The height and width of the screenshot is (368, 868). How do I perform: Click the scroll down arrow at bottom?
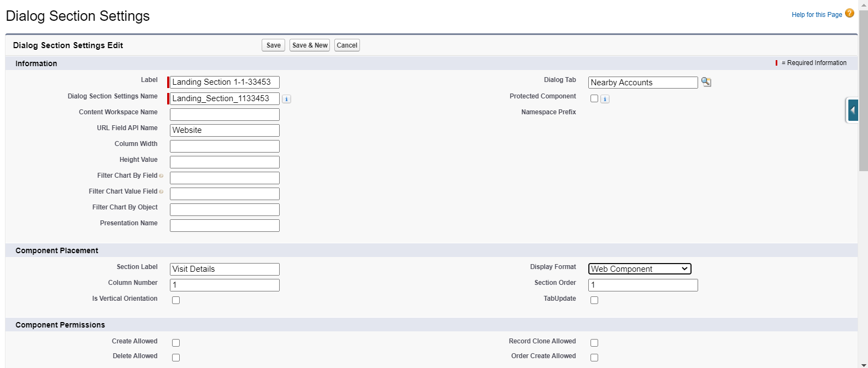863,364
